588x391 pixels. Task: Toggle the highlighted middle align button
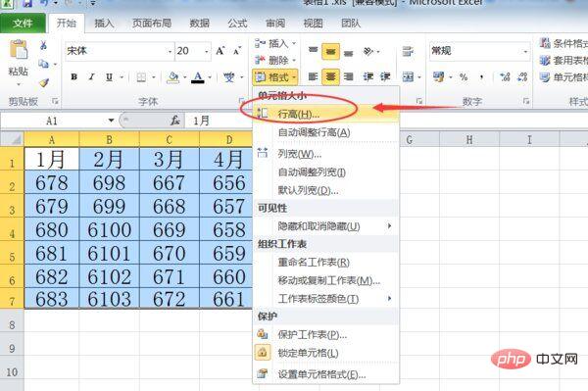point(330,51)
